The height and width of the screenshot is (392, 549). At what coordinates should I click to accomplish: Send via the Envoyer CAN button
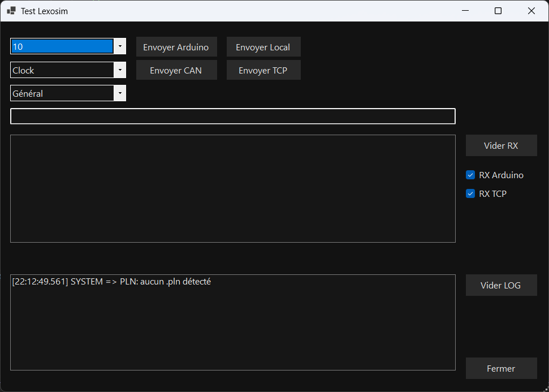point(176,70)
